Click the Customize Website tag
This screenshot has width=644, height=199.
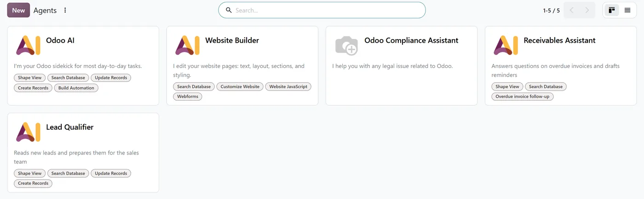(x=240, y=86)
